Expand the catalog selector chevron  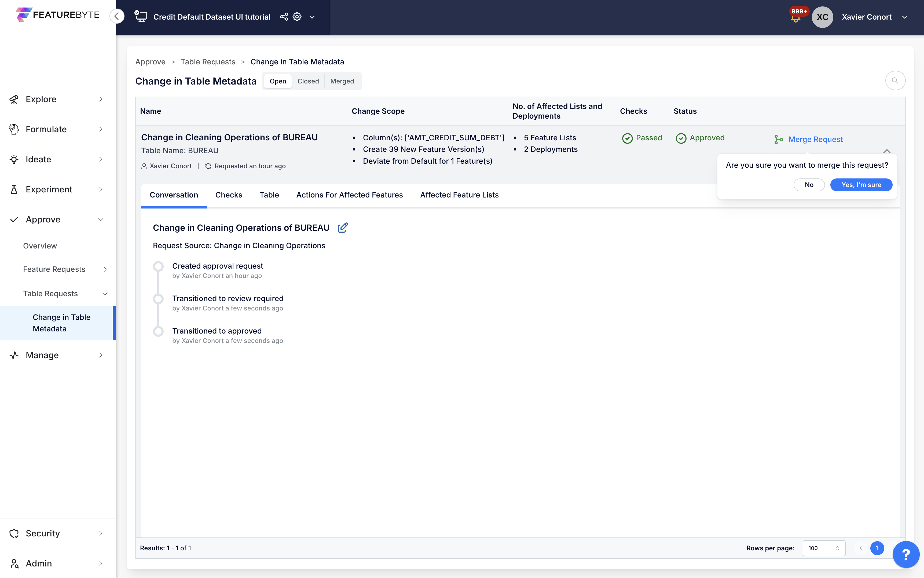(312, 17)
